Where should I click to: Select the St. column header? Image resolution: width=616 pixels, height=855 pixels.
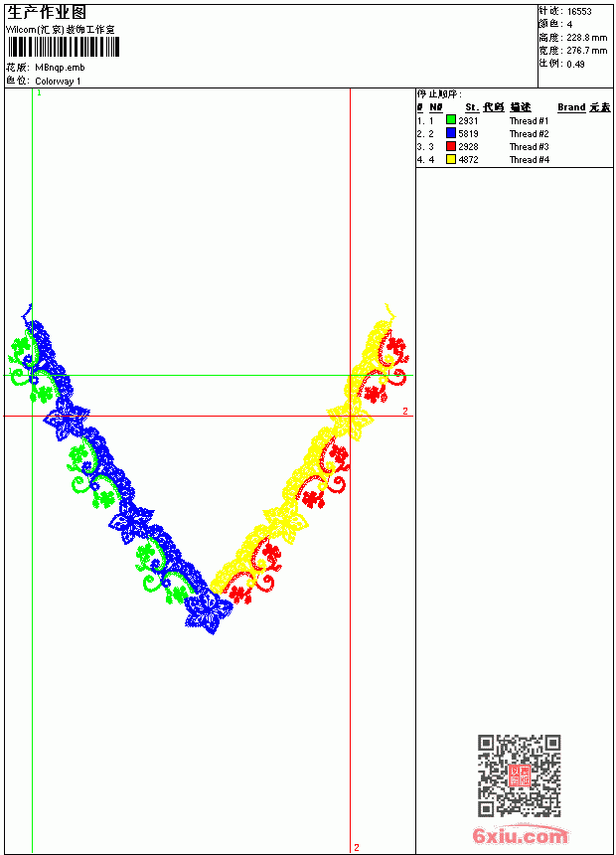click(x=472, y=107)
